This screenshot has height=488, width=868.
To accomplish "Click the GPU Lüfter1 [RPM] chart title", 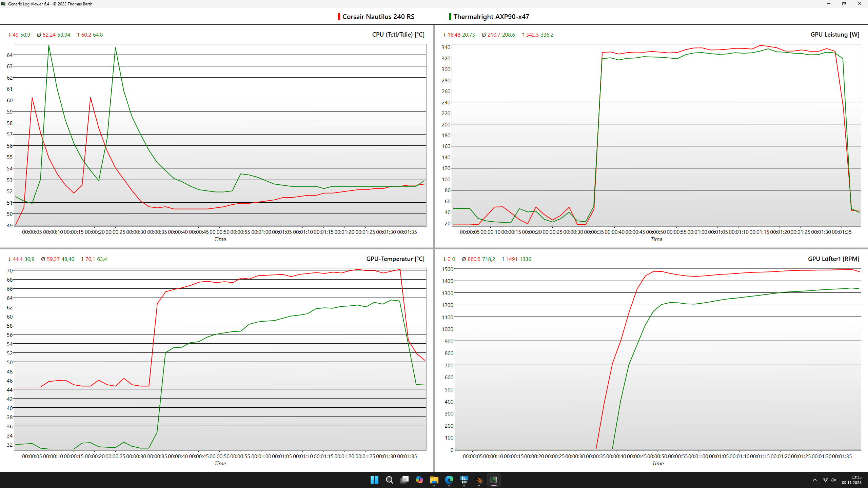I will pos(833,259).
